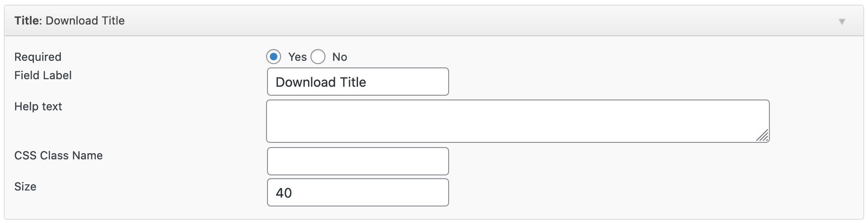Image resolution: width=868 pixels, height=223 pixels.
Task: Select the Yes radio for Required
Action: click(x=274, y=57)
